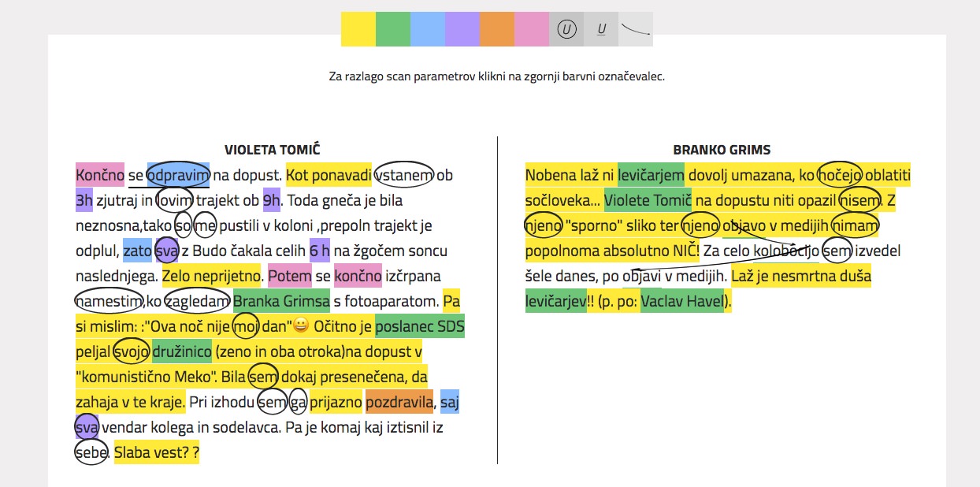Click the pink-highlighted word 'Potem'

coord(290,277)
